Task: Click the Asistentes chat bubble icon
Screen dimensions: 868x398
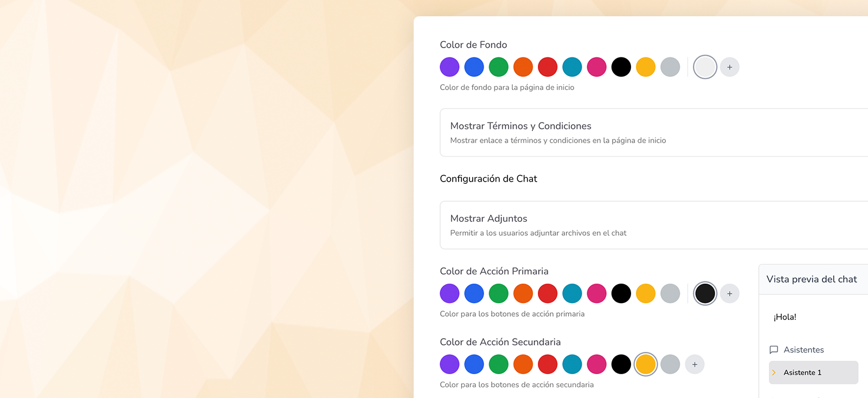Action: tap(774, 350)
